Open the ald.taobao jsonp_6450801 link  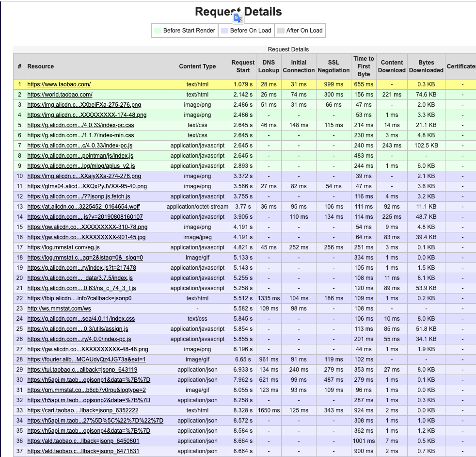(x=83, y=441)
